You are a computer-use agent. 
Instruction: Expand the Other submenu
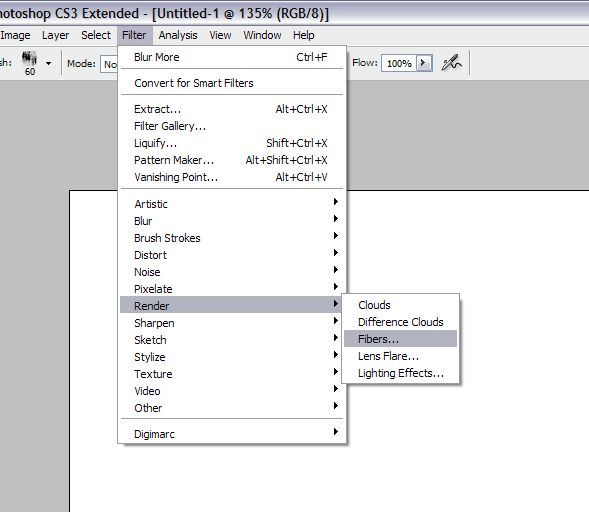(231, 408)
